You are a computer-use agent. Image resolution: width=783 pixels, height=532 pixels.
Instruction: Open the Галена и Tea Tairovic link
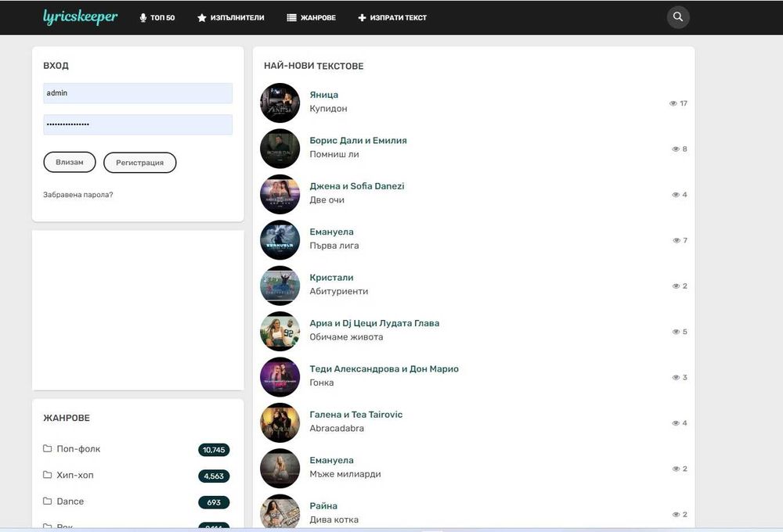[356, 415]
